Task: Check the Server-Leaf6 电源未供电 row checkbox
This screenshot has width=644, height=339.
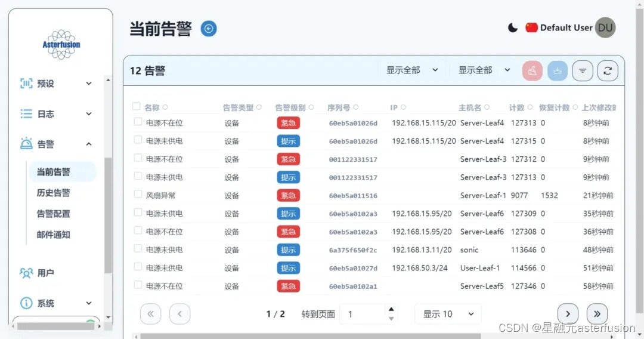Action: [x=138, y=212]
